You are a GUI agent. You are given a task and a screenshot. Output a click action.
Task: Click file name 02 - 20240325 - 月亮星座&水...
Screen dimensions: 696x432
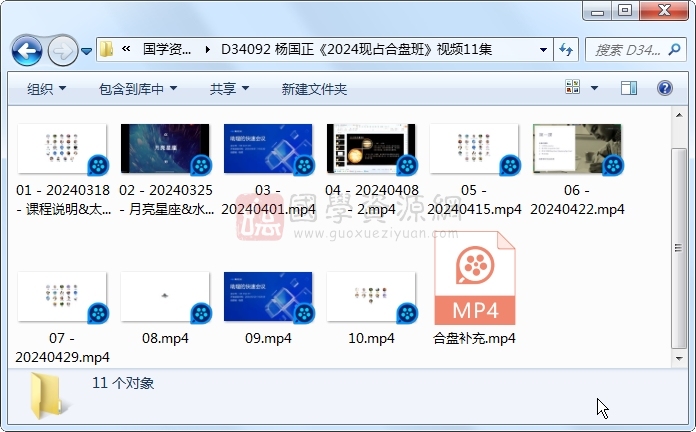coord(166,199)
